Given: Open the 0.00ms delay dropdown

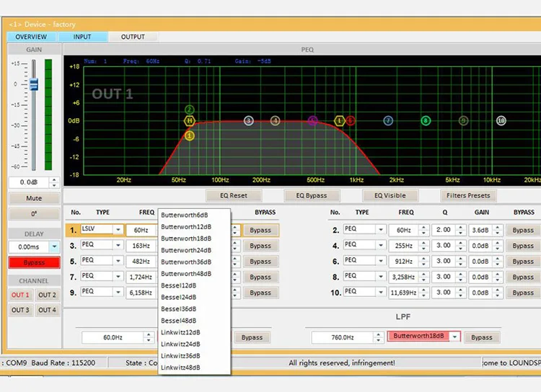Looking at the screenshot, I should coord(54,246).
